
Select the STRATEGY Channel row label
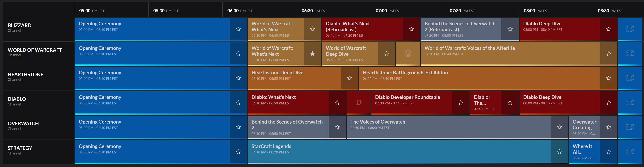click(38, 152)
